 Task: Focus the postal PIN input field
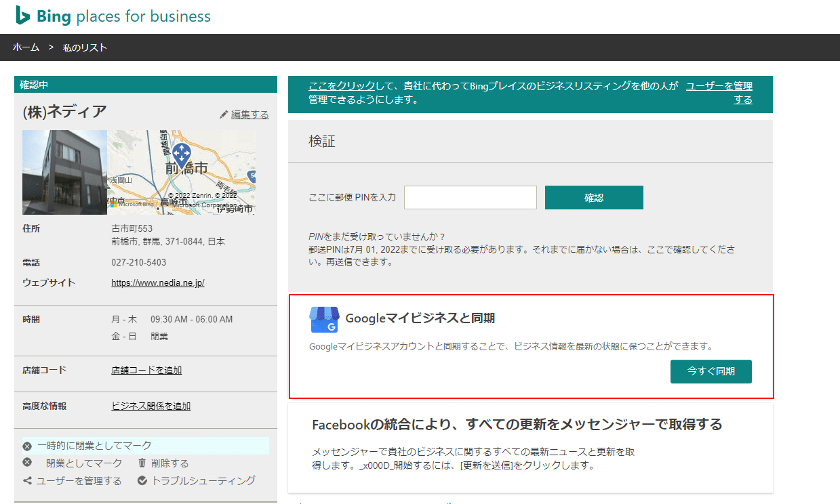point(471,198)
